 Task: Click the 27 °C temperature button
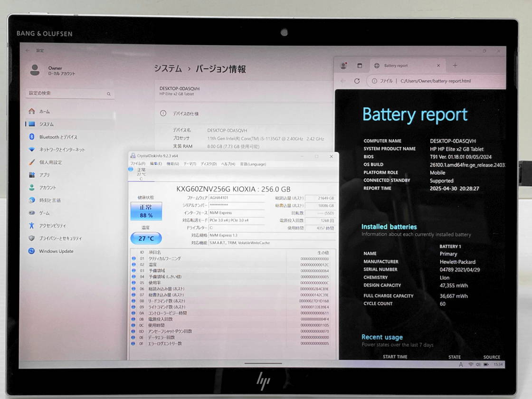click(146, 238)
